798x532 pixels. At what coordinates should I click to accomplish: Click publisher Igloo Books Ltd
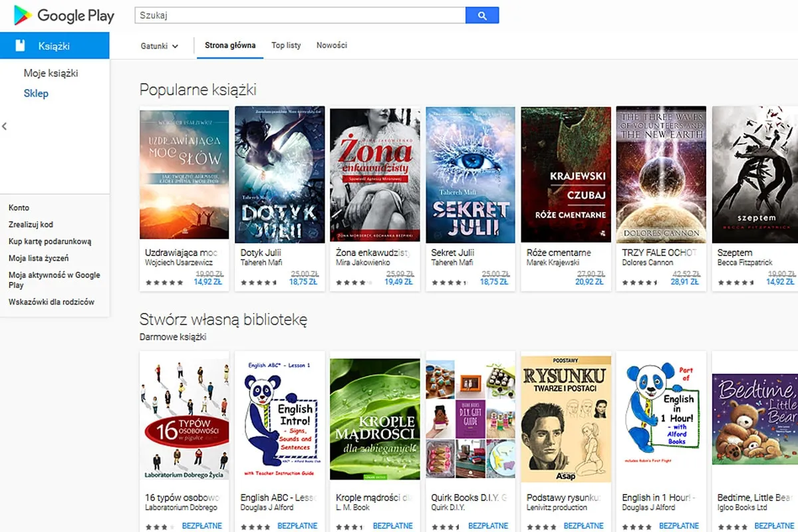(742, 507)
